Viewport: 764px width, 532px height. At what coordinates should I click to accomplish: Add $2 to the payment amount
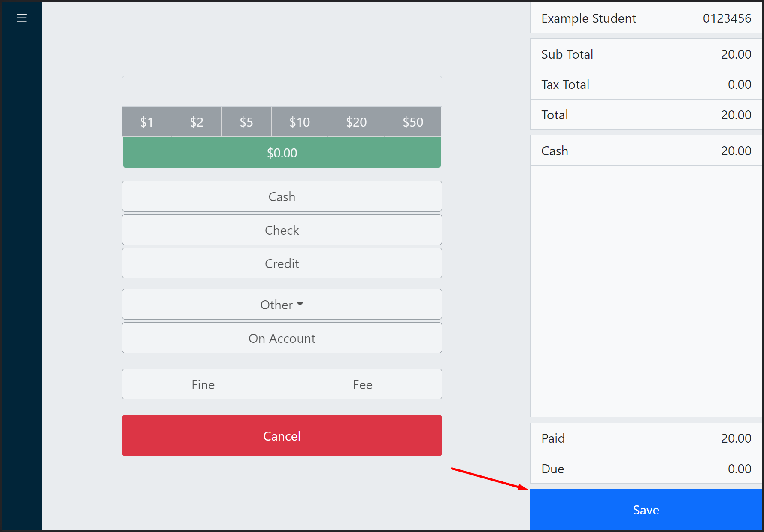(x=197, y=122)
